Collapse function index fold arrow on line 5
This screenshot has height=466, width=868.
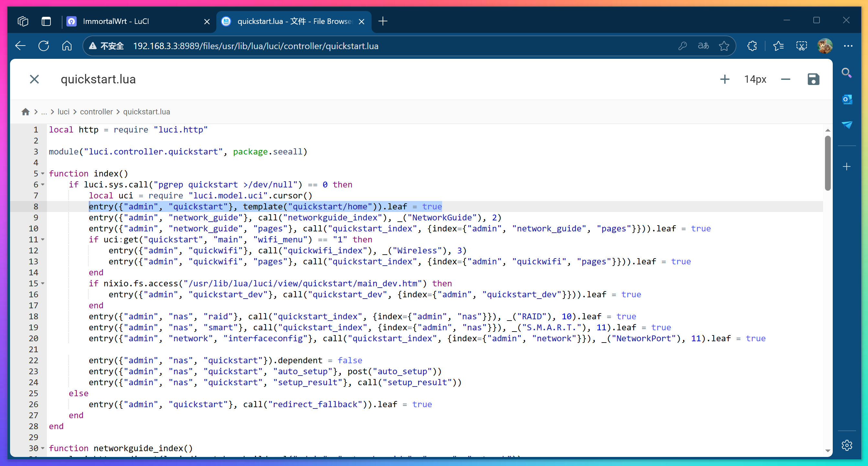pos(43,174)
